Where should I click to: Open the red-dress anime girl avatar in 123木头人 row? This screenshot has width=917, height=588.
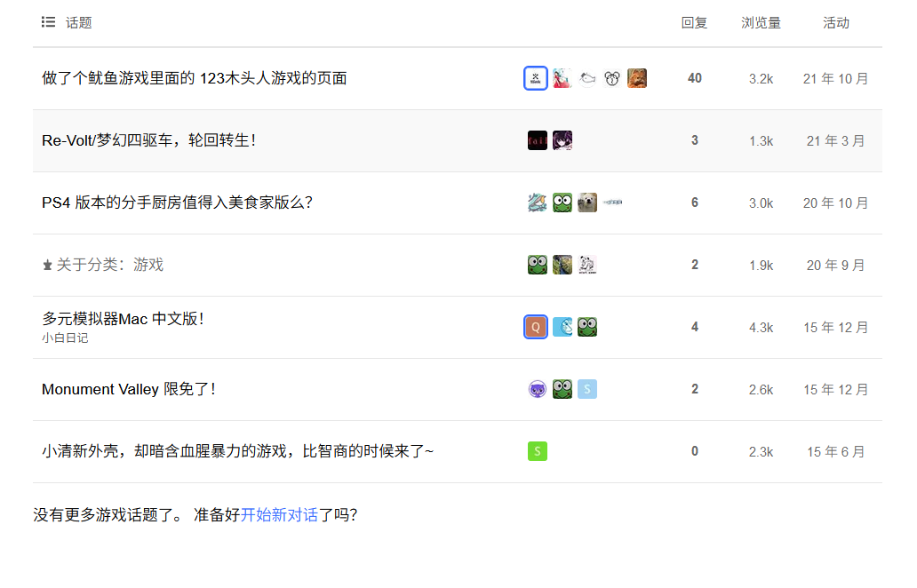point(562,78)
